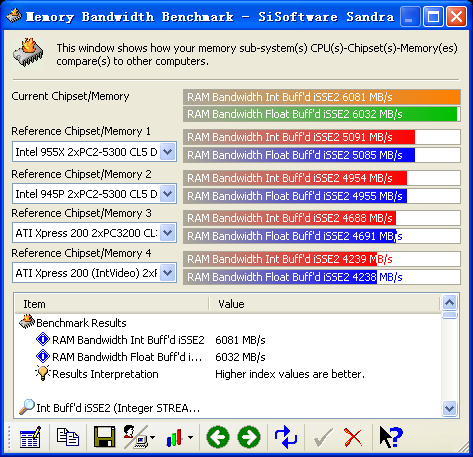473x457 pixels.
Task: Click 'Higher index values are better.' text
Action: click(x=290, y=374)
